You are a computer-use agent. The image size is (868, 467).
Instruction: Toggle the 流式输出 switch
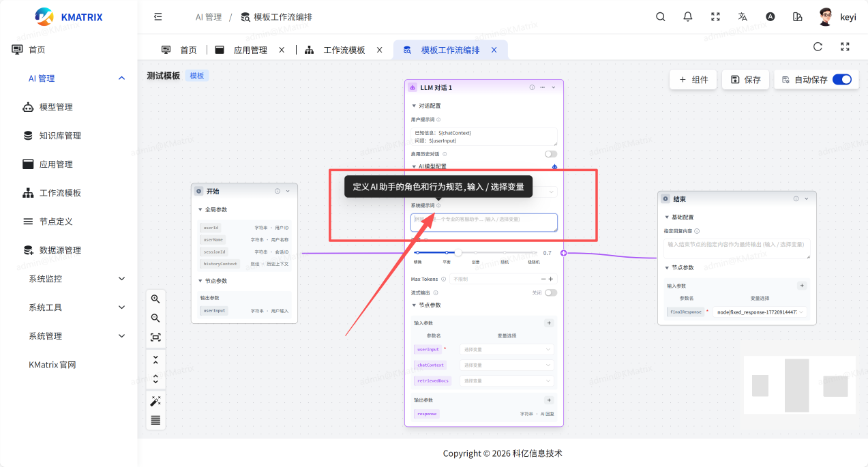[550, 292]
